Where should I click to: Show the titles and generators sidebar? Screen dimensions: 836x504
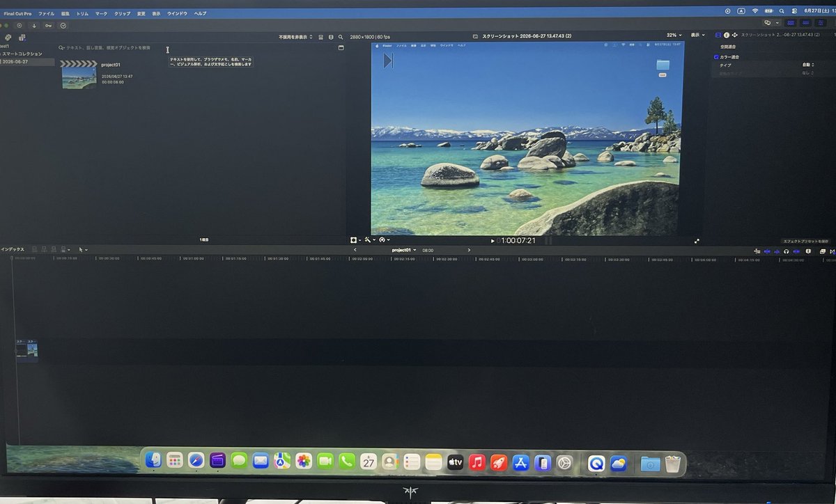[22, 38]
